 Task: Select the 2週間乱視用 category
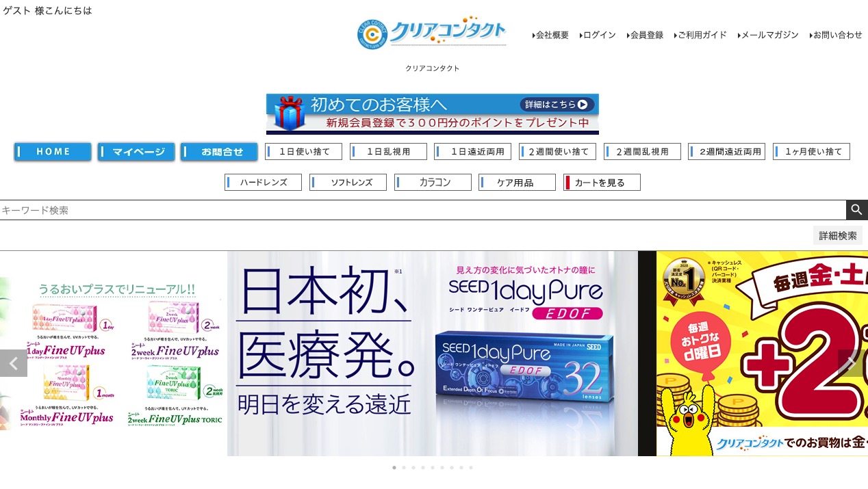tap(642, 152)
